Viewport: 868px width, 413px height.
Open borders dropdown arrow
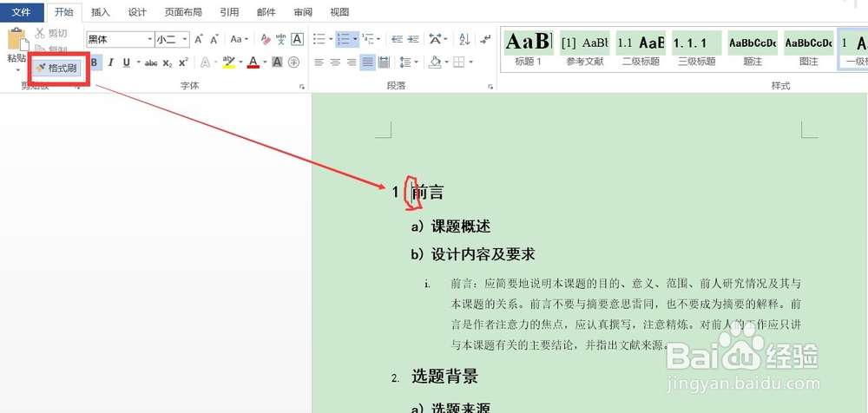point(470,62)
